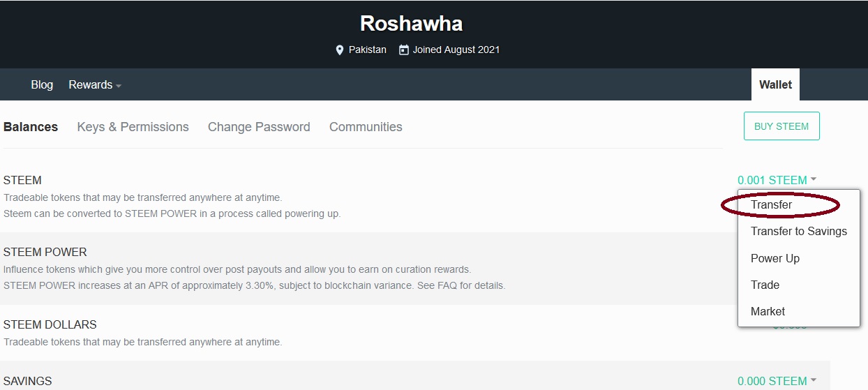Click the 'Influence tokens' description line

click(237, 269)
